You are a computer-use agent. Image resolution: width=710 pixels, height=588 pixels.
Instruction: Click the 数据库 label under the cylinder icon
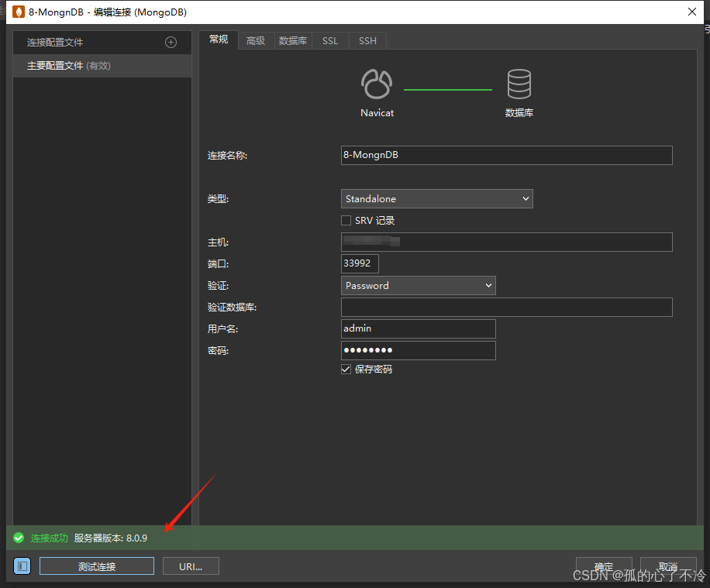[519, 112]
